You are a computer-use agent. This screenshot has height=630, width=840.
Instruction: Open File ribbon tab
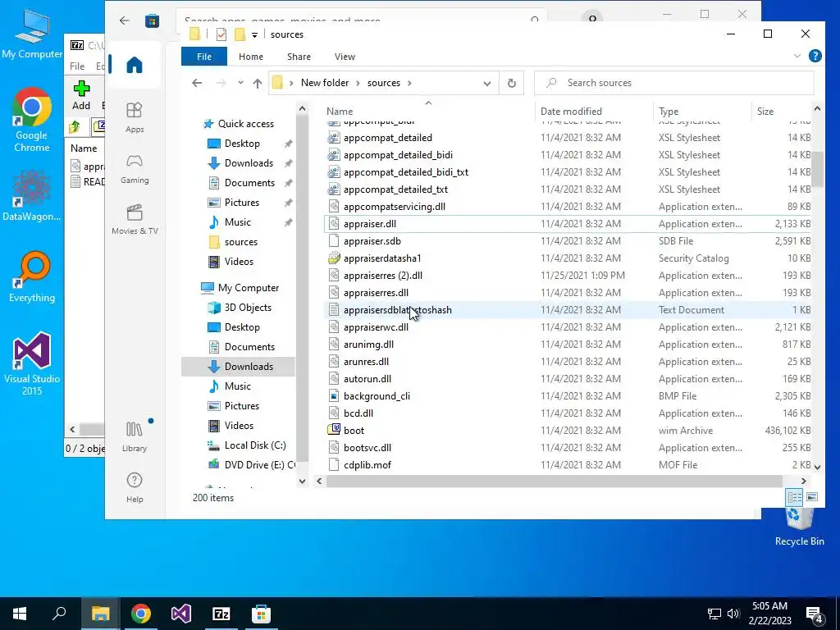tap(204, 57)
